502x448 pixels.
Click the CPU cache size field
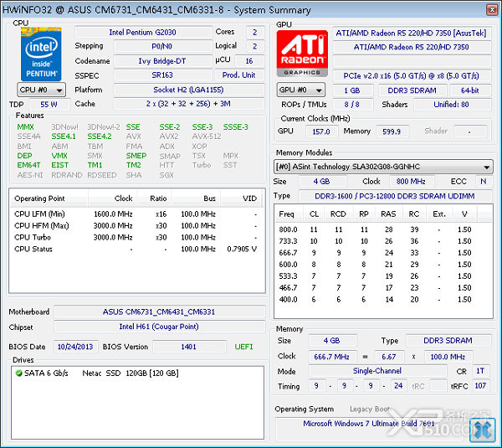tap(189, 104)
